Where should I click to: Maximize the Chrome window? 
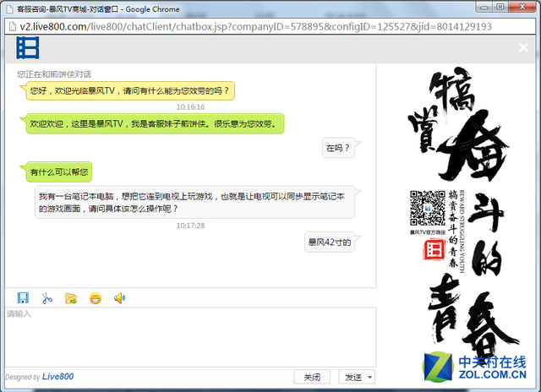[x=500, y=7]
